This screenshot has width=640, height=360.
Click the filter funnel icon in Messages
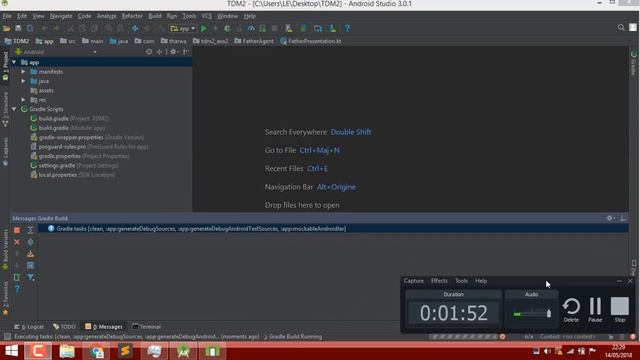(x=31, y=278)
